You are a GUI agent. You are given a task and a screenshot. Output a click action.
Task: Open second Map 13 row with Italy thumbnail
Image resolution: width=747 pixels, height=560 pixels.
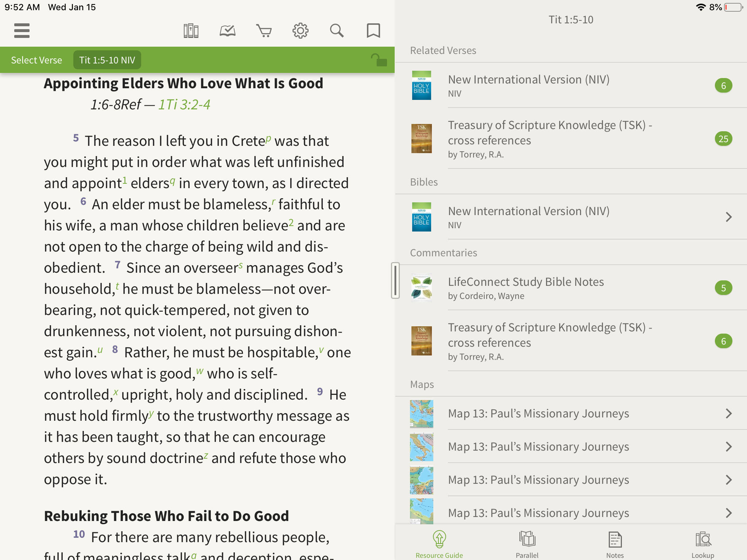pos(571,447)
